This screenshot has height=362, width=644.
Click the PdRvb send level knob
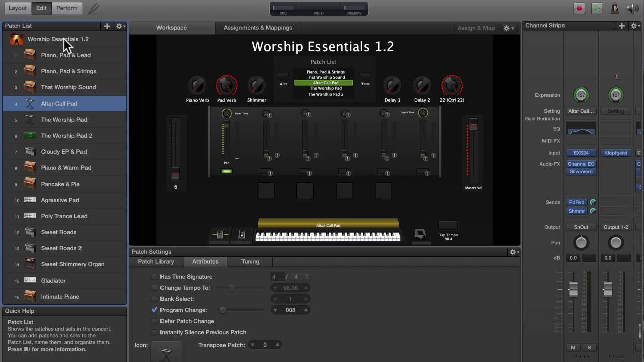point(593,202)
